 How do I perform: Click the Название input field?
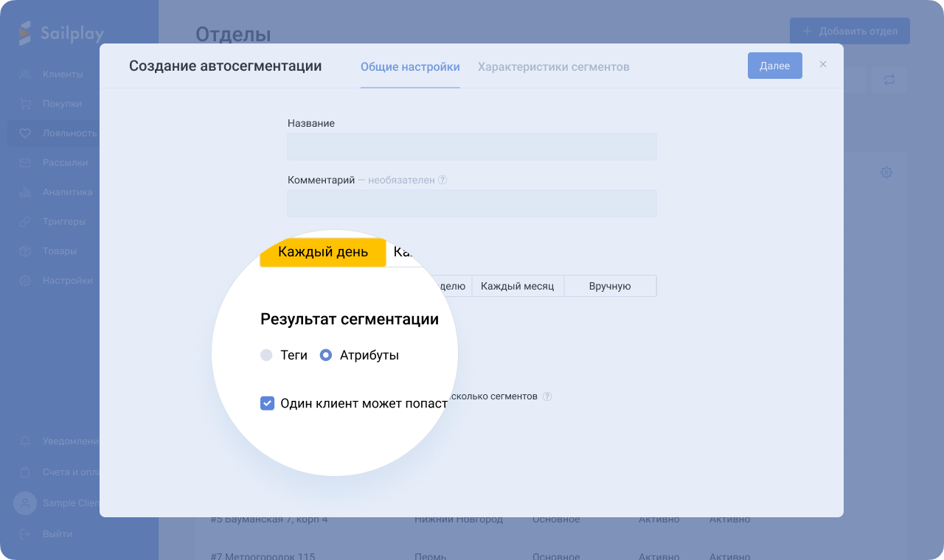click(472, 147)
